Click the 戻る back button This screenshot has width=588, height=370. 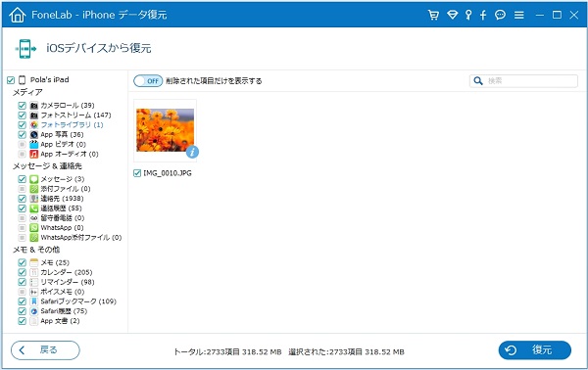(x=45, y=350)
